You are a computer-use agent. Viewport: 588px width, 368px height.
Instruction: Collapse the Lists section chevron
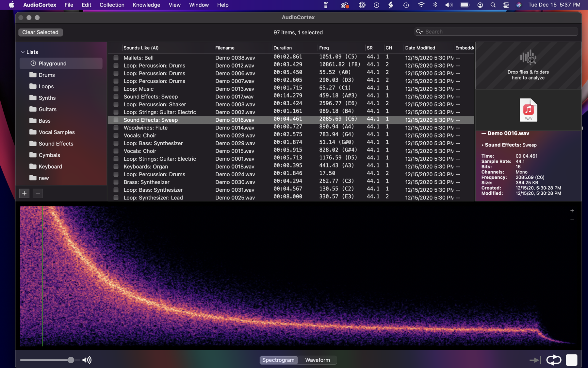tap(23, 52)
